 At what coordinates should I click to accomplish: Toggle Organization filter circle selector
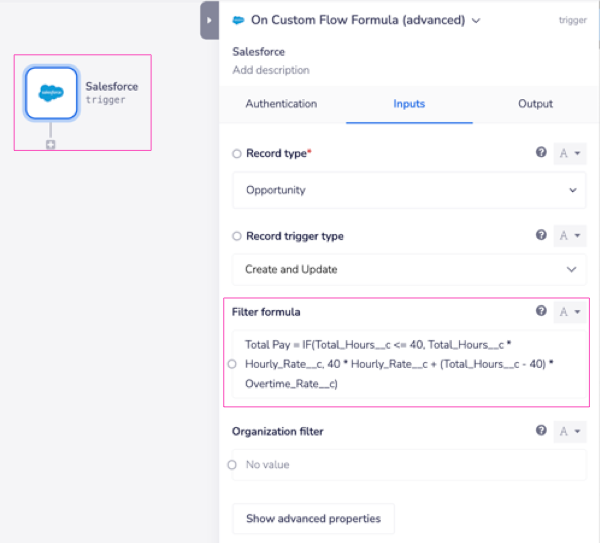(232, 465)
